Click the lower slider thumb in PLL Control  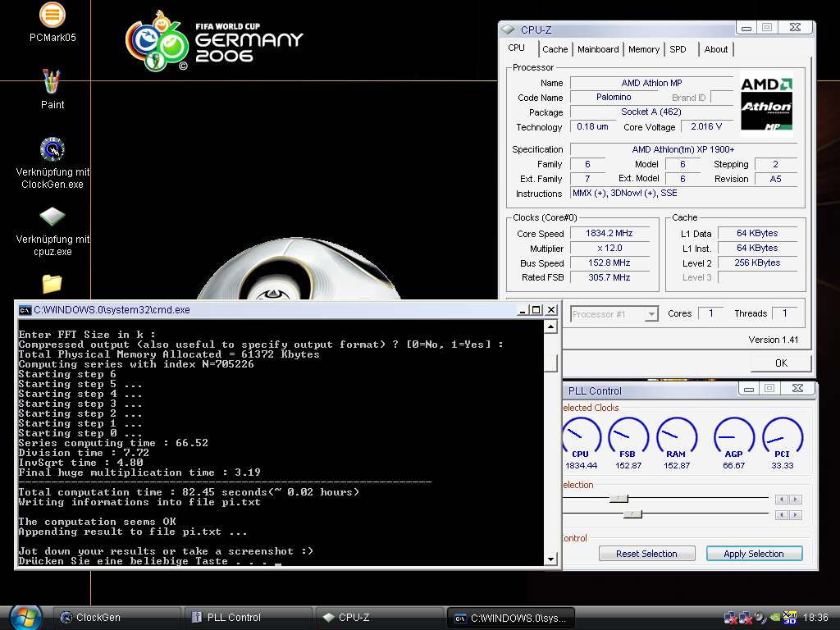[632, 514]
